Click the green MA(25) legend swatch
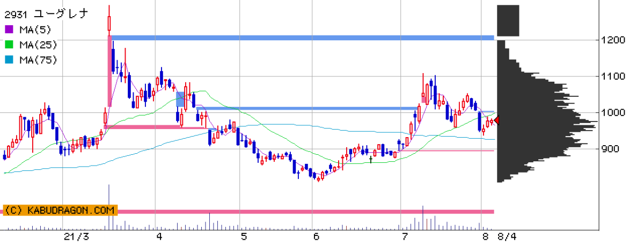Image resolution: width=644 pixels, height=243 pixels. click(9, 44)
